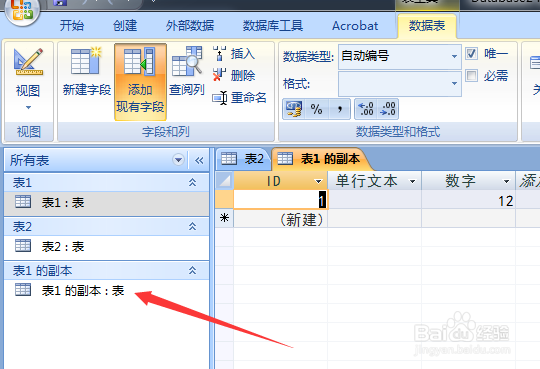Image resolution: width=540 pixels, height=369 pixels.
Task: Click table icon beside 表1 的副本 : 表
Action: click(23, 290)
